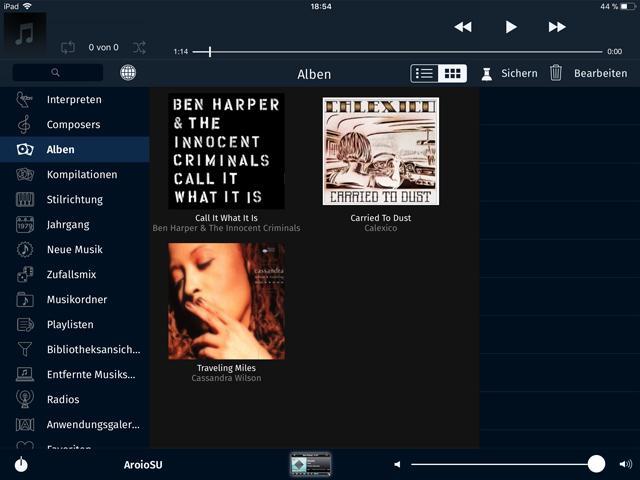Switch to list view
Image resolution: width=640 pixels, height=480 pixels.
(424, 73)
